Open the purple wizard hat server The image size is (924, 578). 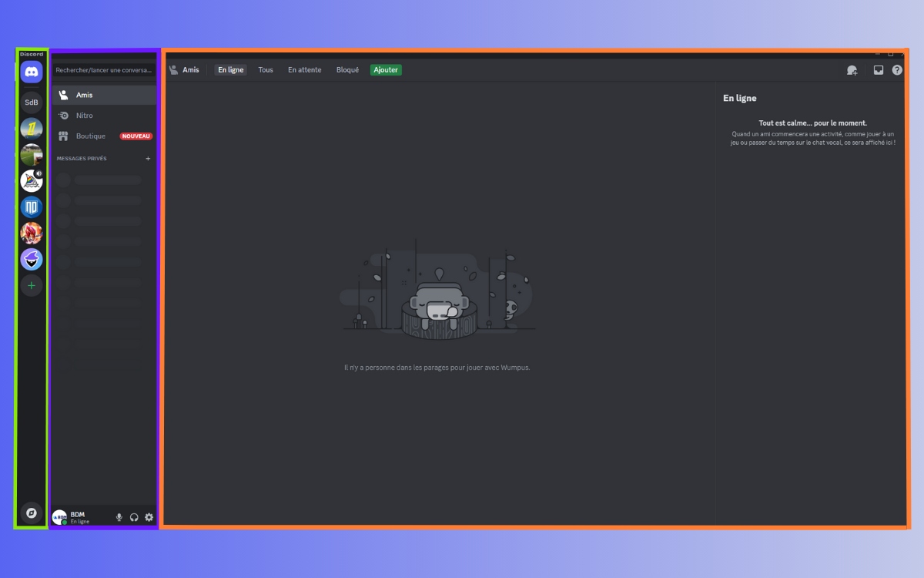[32, 259]
